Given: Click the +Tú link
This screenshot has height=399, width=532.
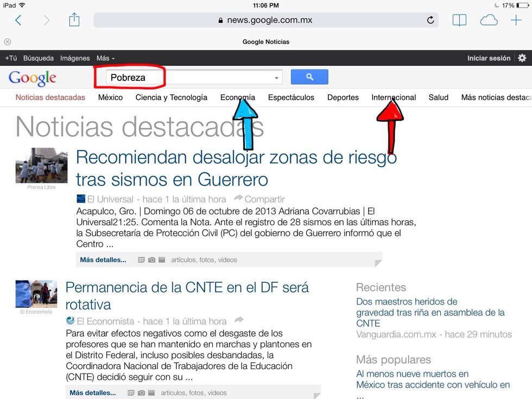Looking at the screenshot, I should 11,58.
